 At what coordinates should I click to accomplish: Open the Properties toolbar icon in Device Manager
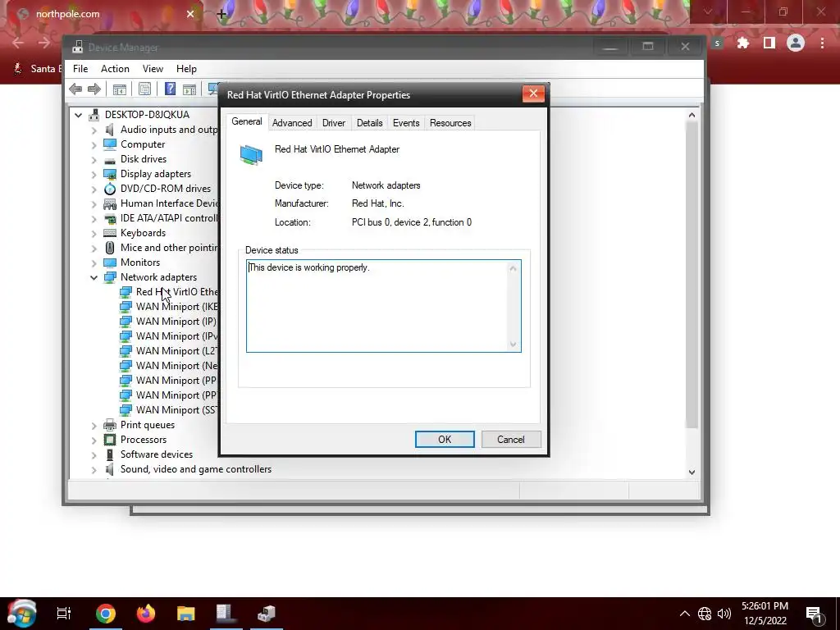click(144, 89)
